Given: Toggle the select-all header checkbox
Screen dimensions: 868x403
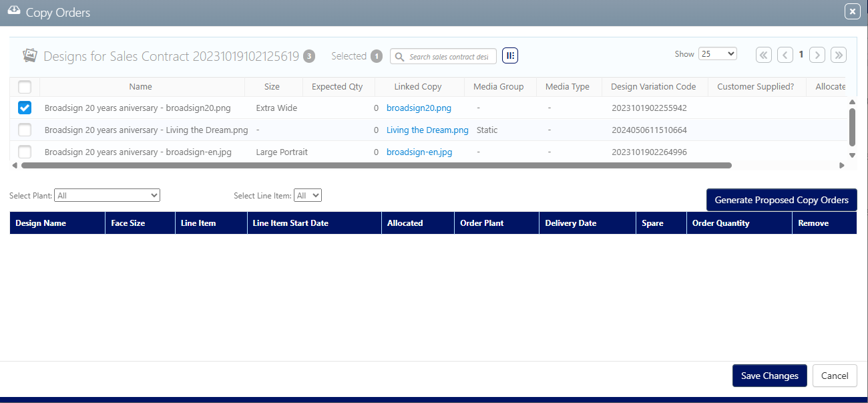Looking at the screenshot, I should (25, 87).
